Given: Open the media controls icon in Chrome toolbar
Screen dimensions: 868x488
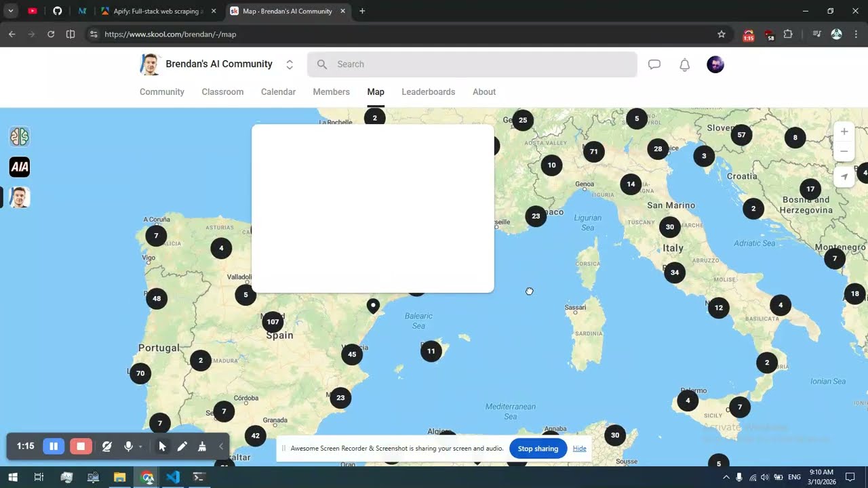Looking at the screenshot, I should point(817,34).
